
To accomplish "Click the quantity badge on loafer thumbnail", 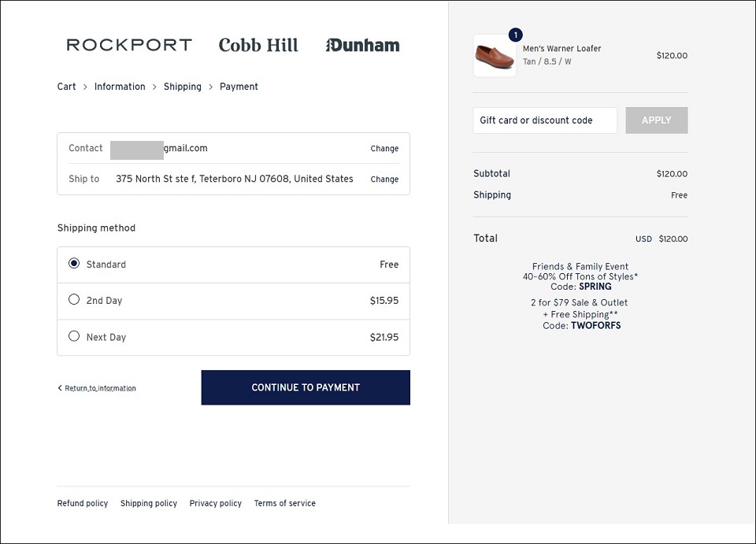I will click(x=515, y=35).
